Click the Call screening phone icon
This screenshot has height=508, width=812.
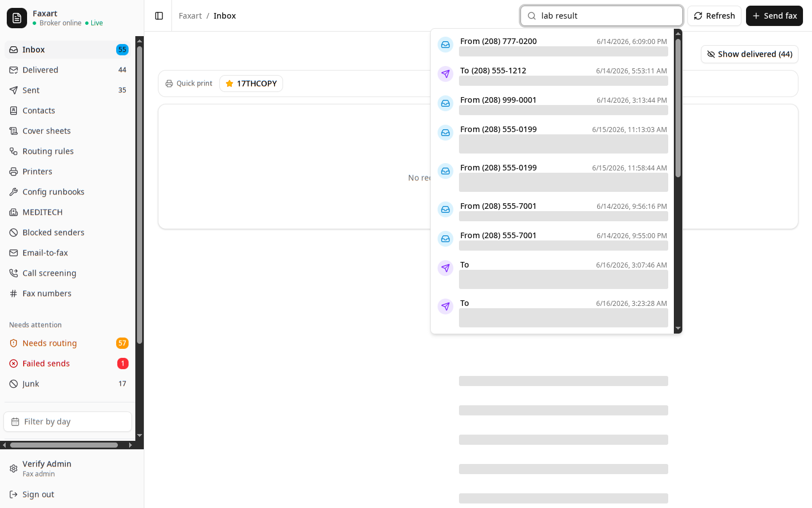click(14, 273)
